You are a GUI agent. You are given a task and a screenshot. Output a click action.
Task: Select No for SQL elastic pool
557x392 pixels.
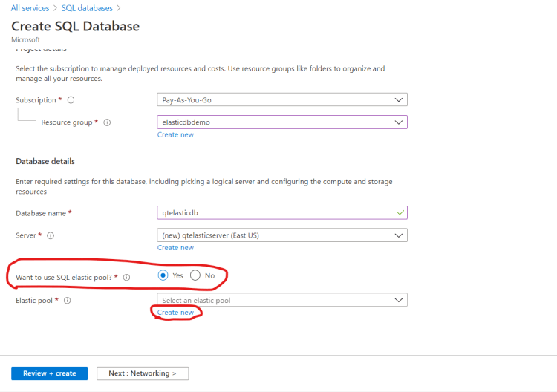pyautogui.click(x=195, y=275)
